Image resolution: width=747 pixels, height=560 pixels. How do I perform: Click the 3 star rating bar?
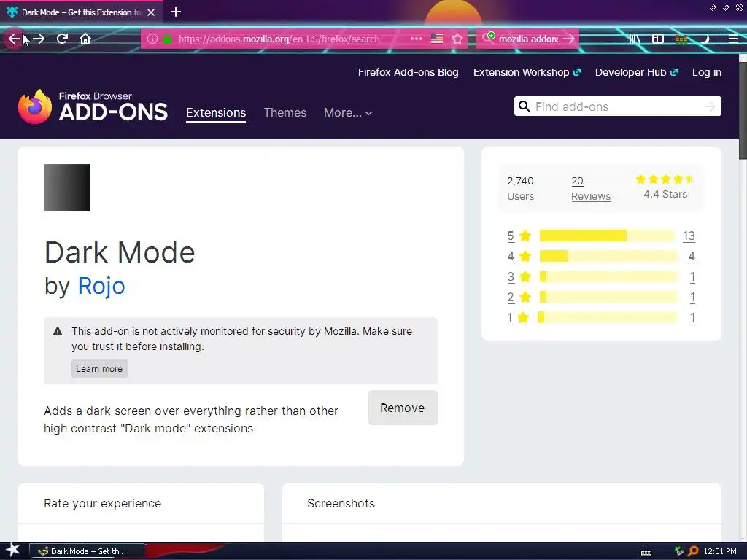(608, 276)
